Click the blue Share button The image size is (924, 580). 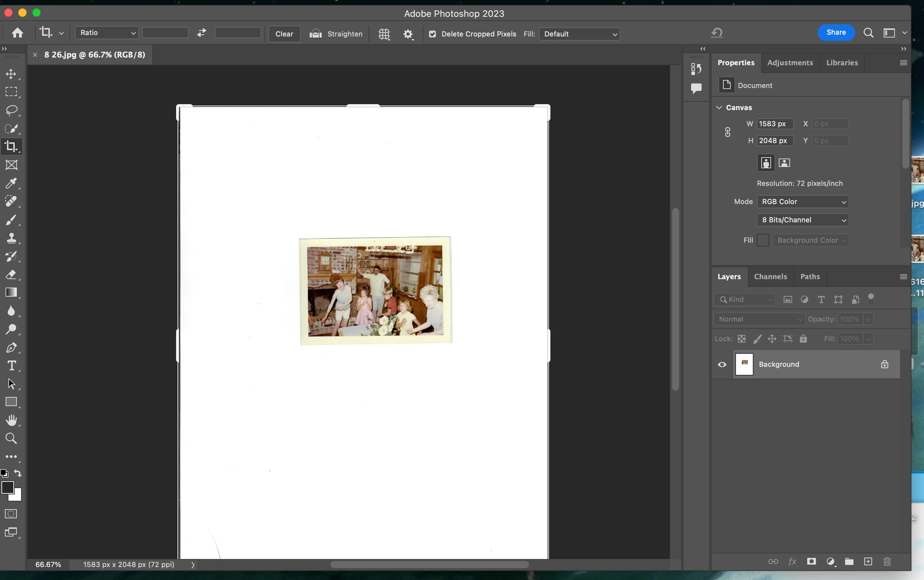tap(836, 33)
